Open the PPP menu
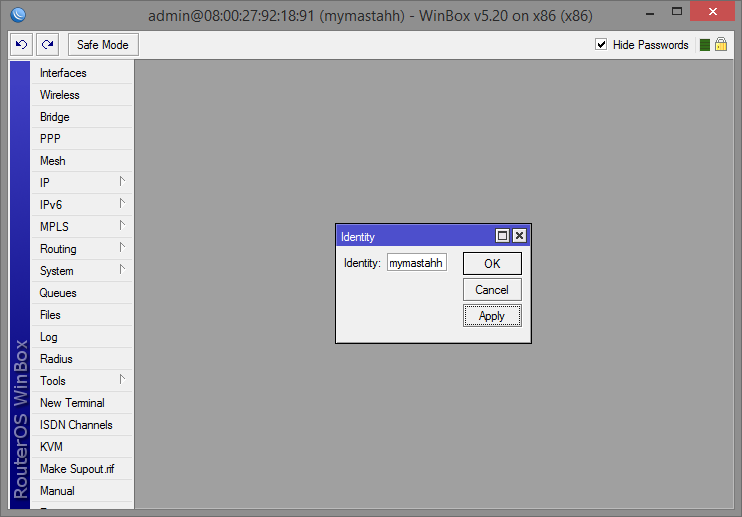 pos(82,139)
